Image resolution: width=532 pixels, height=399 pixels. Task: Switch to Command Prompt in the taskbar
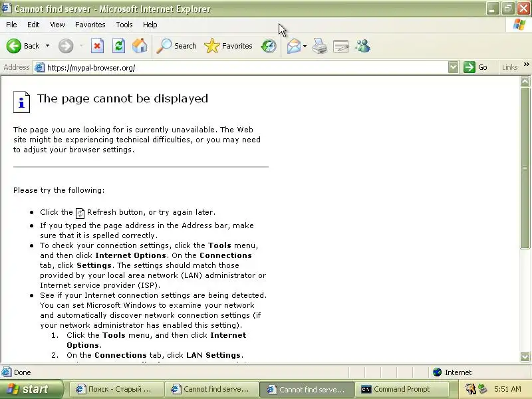pyautogui.click(x=402, y=389)
